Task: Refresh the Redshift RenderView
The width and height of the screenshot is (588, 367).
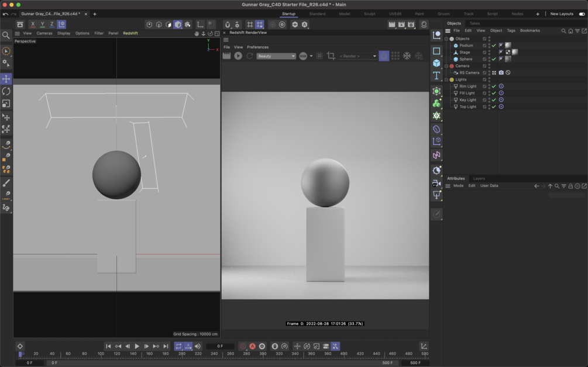Action: (x=250, y=56)
